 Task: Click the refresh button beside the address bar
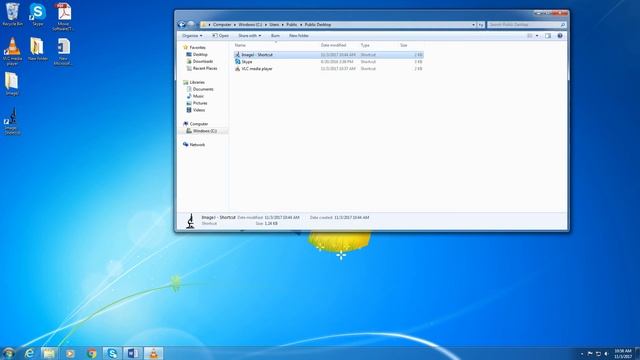tap(481, 25)
